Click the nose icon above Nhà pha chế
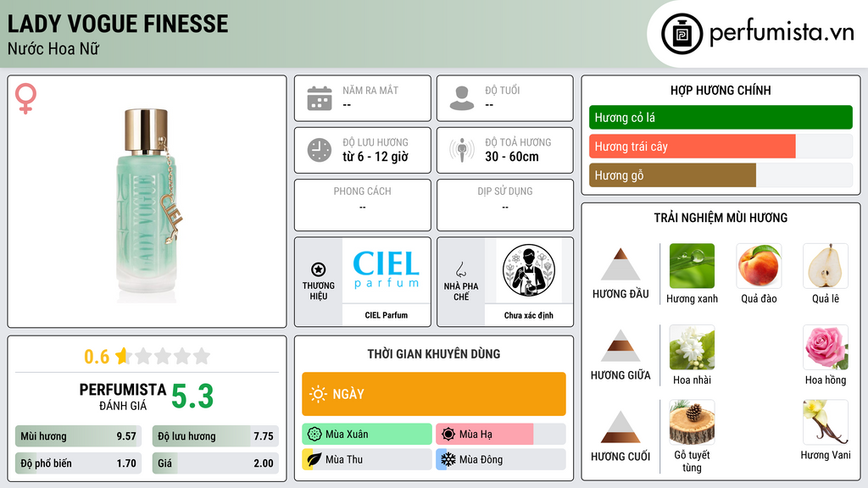868x488 pixels. point(460,269)
